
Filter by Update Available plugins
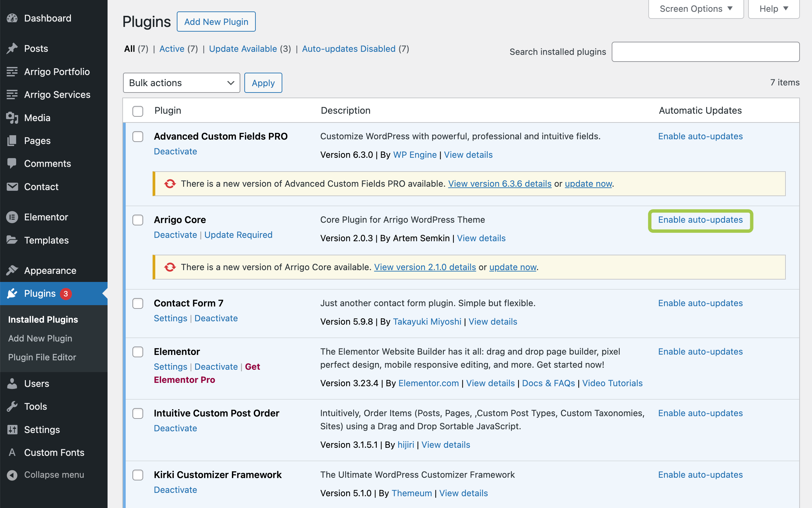click(243, 49)
